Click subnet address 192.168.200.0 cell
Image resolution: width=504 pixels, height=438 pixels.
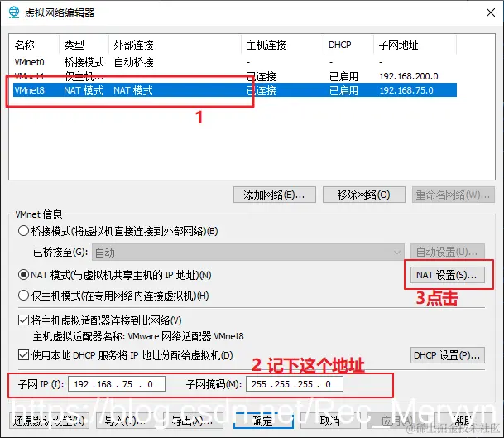[x=409, y=76]
